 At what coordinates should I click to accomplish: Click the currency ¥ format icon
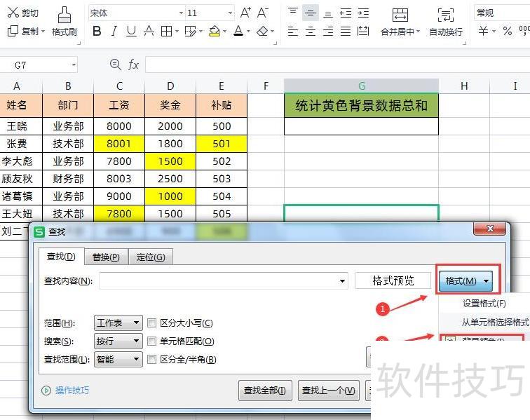(483, 31)
